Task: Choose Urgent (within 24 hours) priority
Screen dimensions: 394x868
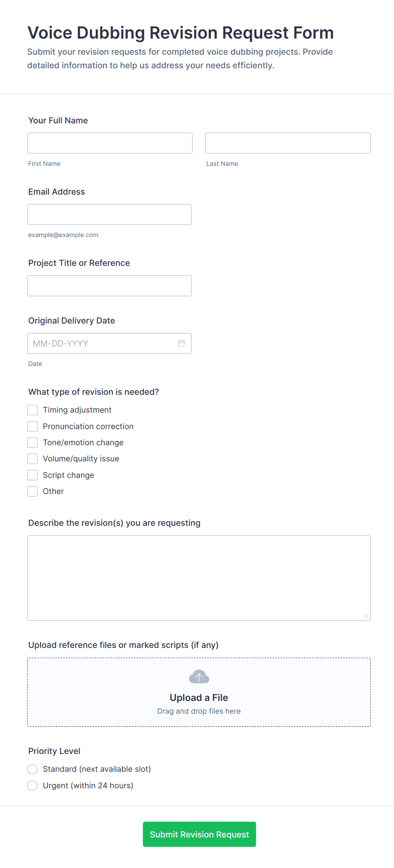Action: point(33,786)
